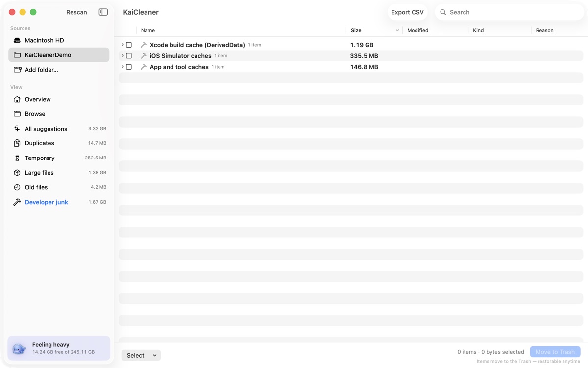Check the iOS Simulator caches checkbox
The image size is (588, 368).
click(129, 56)
